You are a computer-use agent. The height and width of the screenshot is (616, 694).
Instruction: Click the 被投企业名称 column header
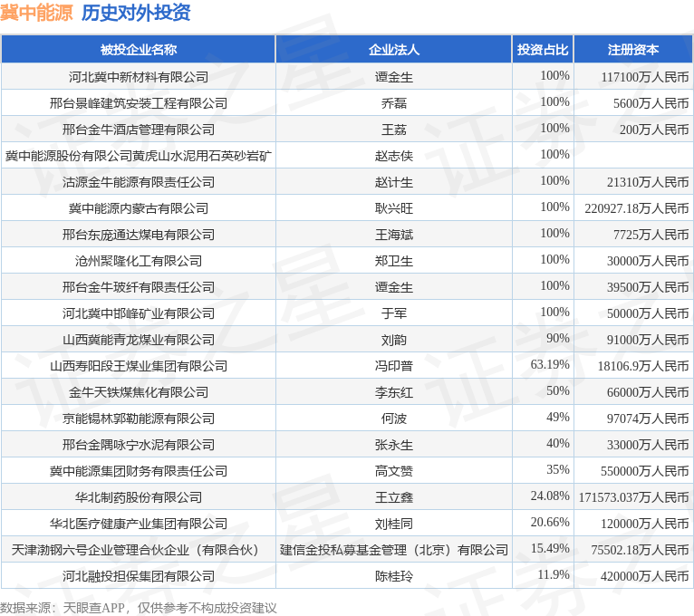pyautogui.click(x=138, y=50)
